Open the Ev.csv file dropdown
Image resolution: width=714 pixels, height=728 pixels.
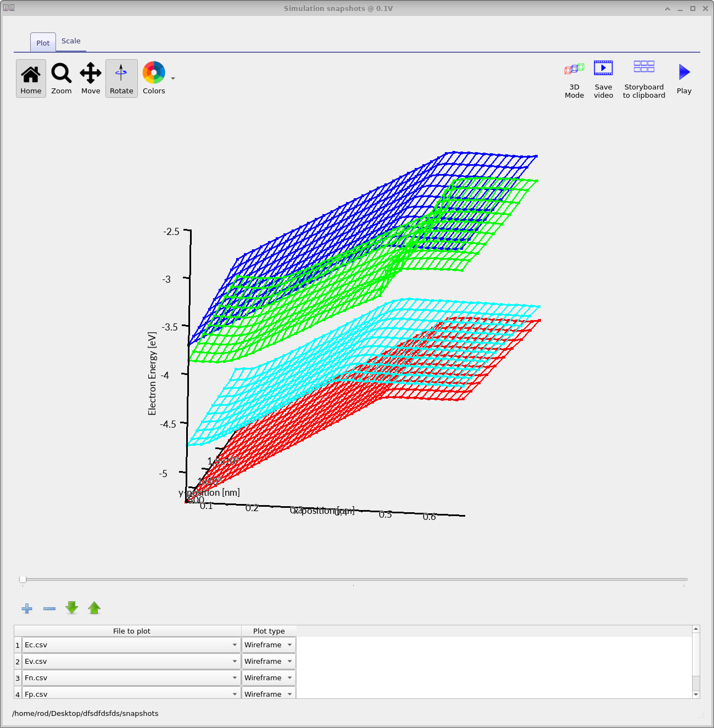coord(131,662)
